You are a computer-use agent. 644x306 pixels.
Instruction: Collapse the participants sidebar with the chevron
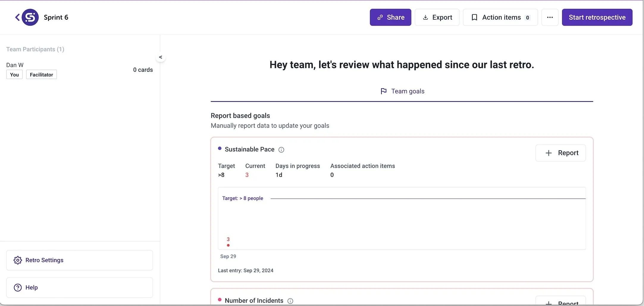pyautogui.click(x=161, y=57)
